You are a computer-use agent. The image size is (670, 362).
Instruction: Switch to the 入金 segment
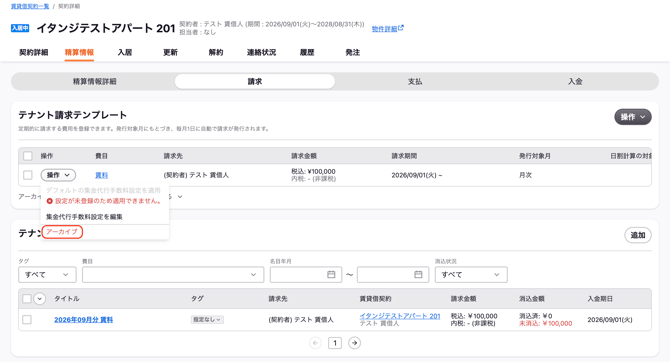tap(575, 81)
